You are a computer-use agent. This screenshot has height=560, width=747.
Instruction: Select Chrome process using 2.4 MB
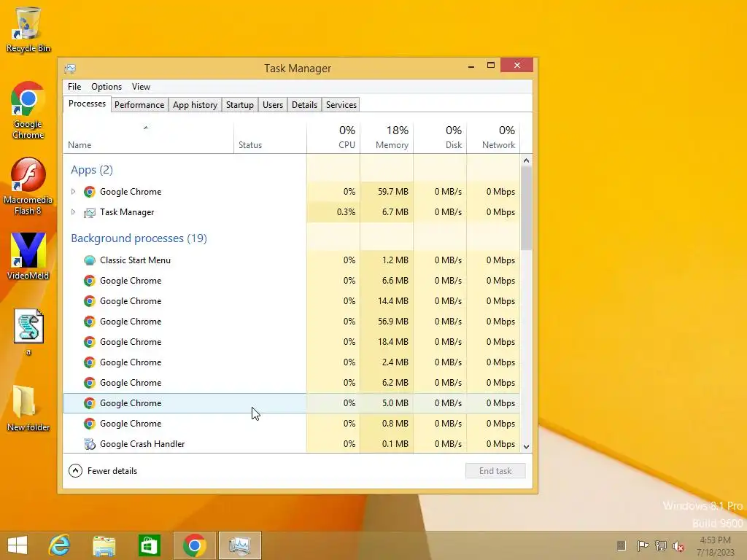292,362
